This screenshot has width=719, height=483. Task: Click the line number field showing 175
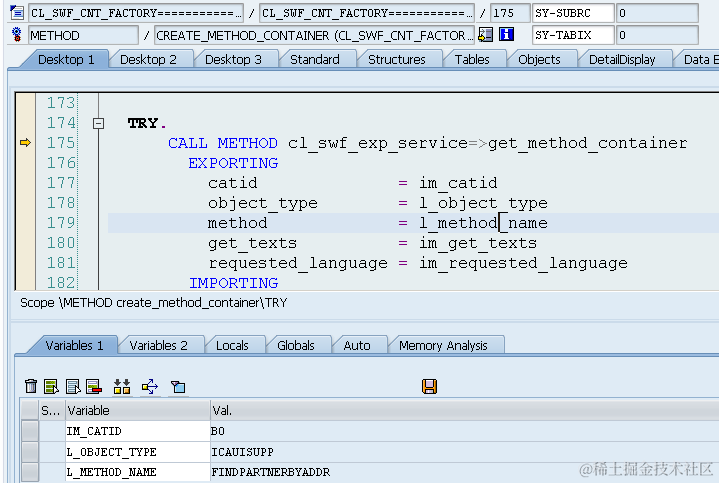(509, 13)
